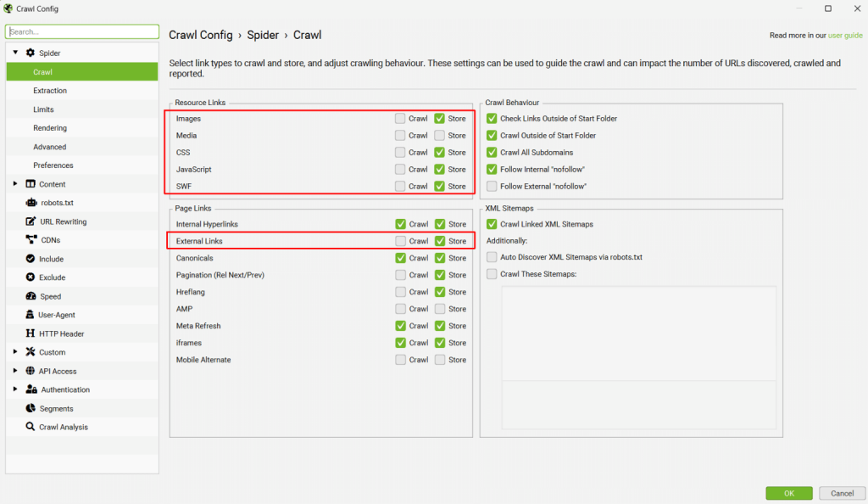Click Spider in the breadcrumb
Screen dimensions: 868x504
point(263,35)
